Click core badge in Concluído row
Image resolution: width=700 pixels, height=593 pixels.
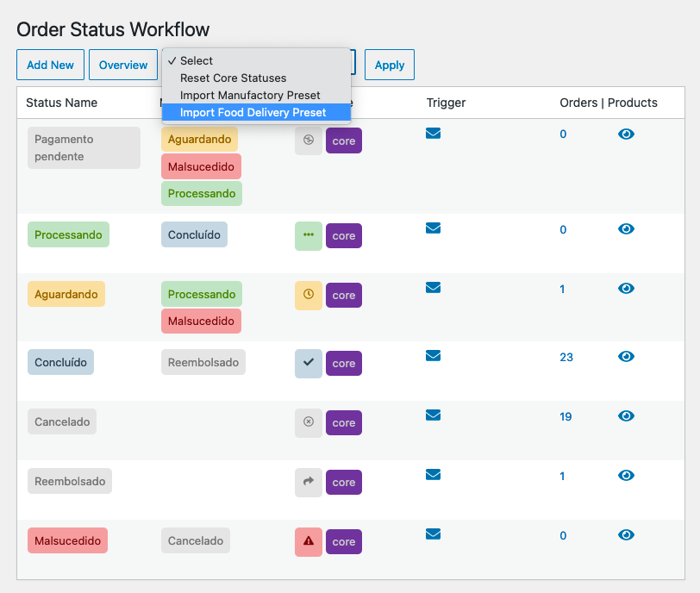(344, 363)
